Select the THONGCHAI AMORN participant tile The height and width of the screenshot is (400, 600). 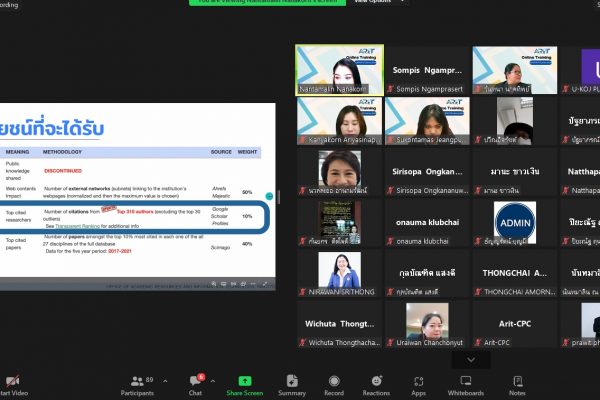coord(515,273)
